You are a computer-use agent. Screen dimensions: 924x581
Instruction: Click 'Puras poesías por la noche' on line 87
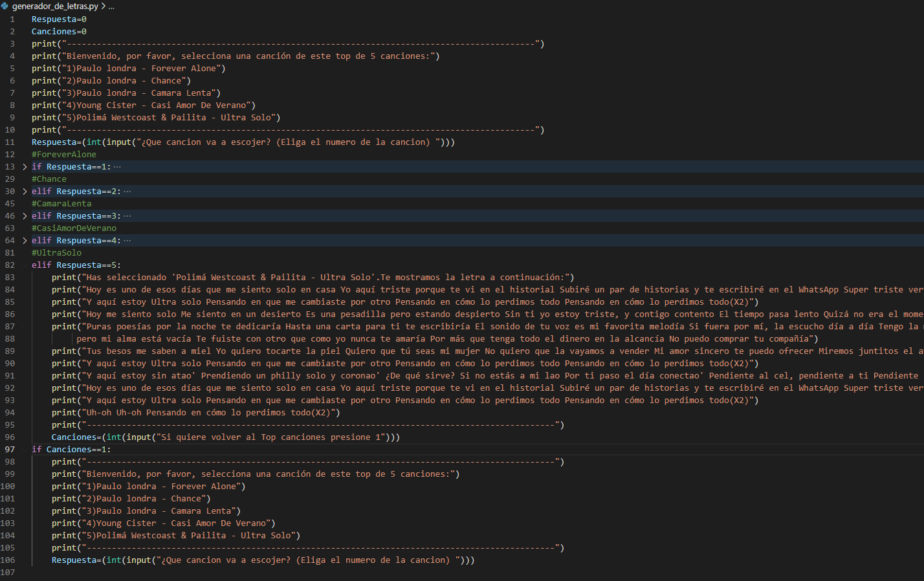151,327
